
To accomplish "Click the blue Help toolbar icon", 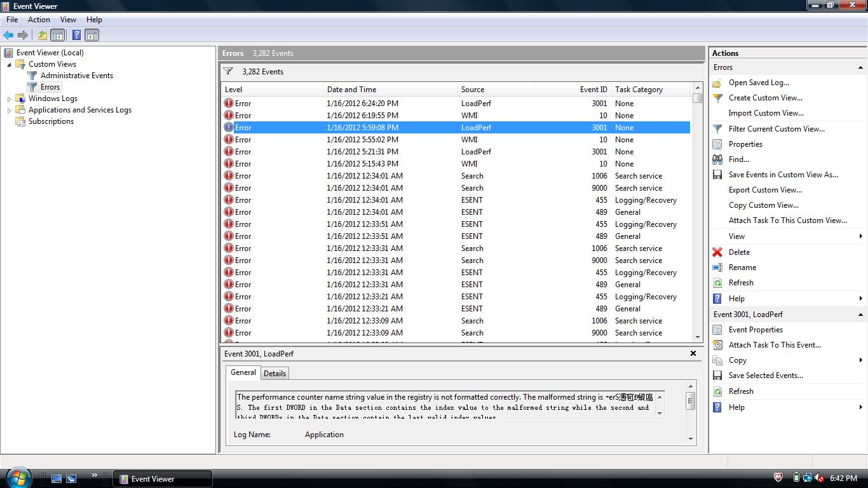I will [76, 36].
